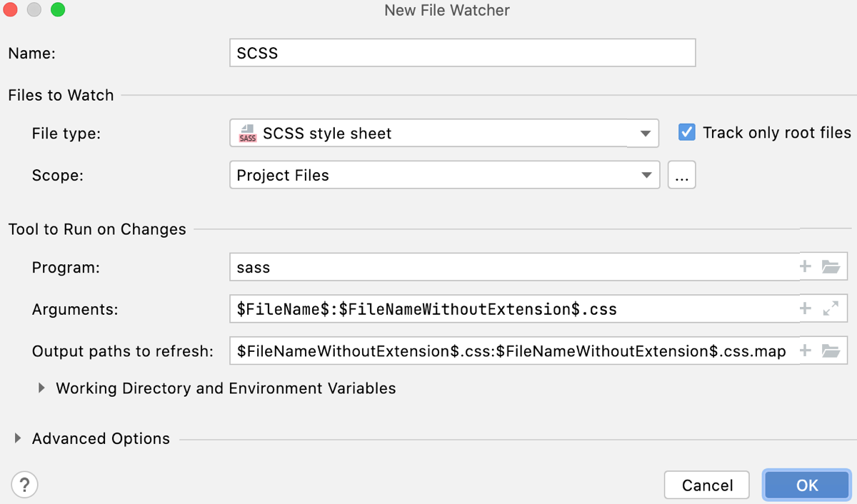Click the Arguments input field
This screenshot has height=504, width=857.
coord(500,308)
